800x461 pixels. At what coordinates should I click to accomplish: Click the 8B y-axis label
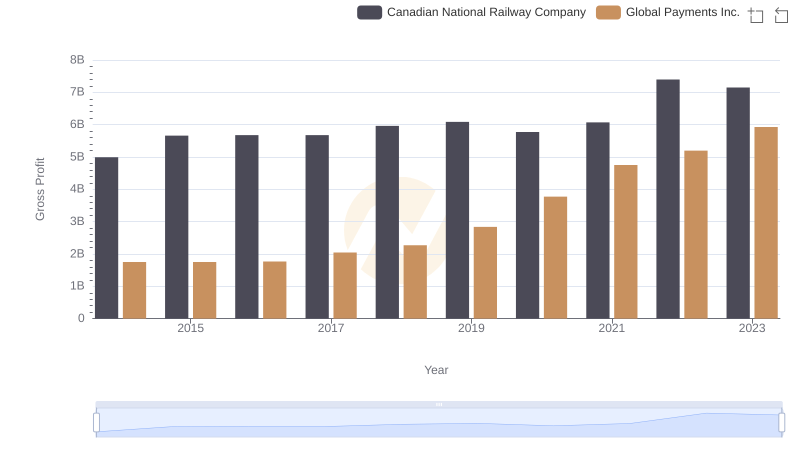[77, 60]
